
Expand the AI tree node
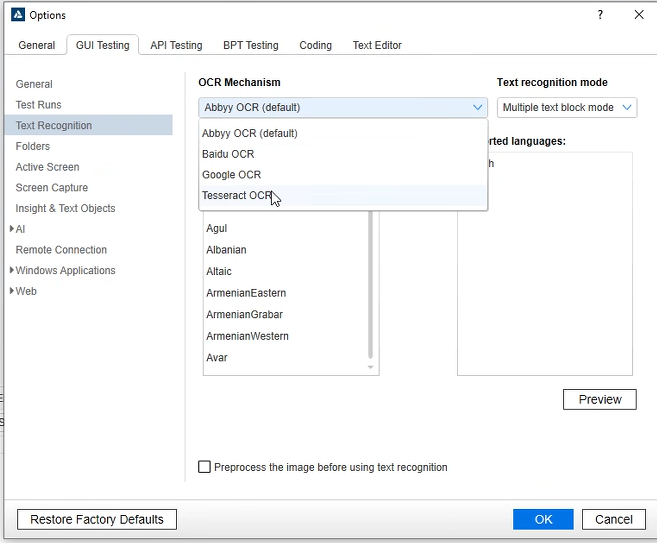point(11,229)
